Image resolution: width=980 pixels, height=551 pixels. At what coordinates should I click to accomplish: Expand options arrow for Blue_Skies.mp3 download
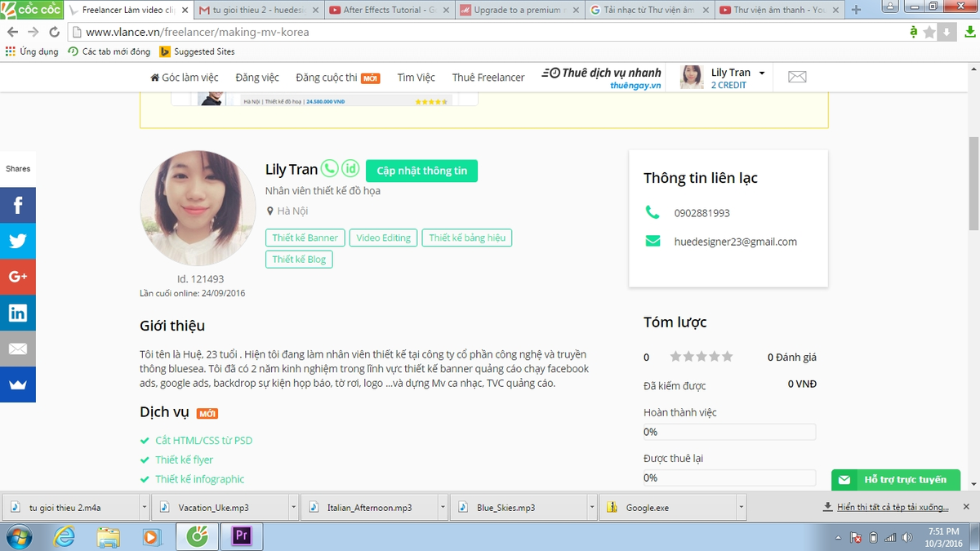click(591, 507)
